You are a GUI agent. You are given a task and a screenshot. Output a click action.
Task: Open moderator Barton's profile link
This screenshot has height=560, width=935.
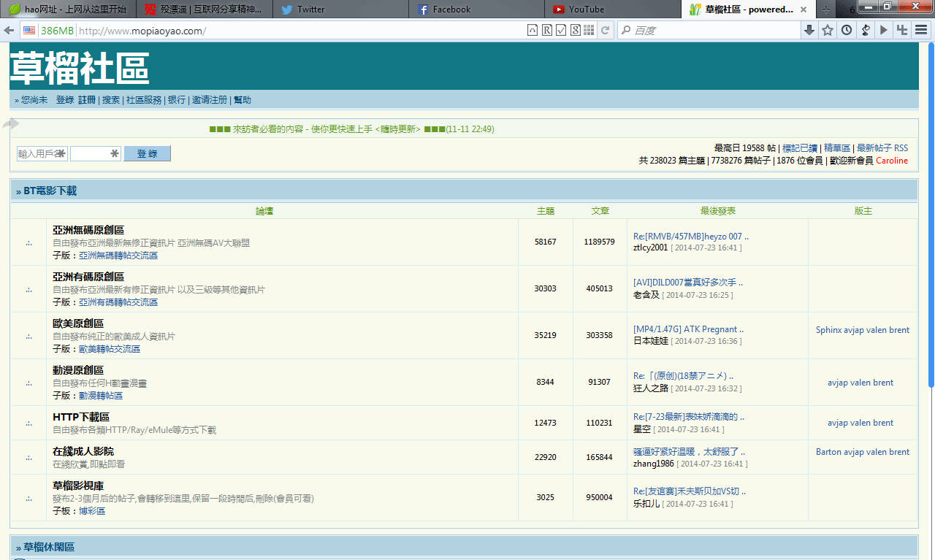point(829,452)
